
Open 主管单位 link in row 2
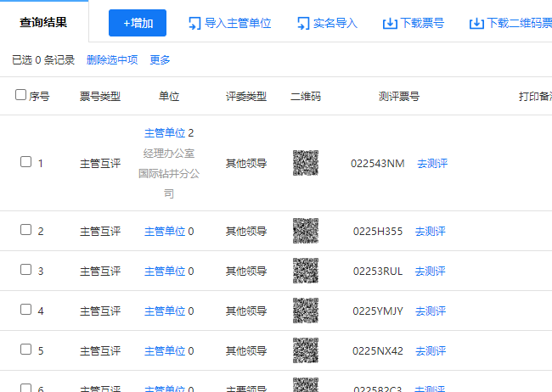click(165, 231)
